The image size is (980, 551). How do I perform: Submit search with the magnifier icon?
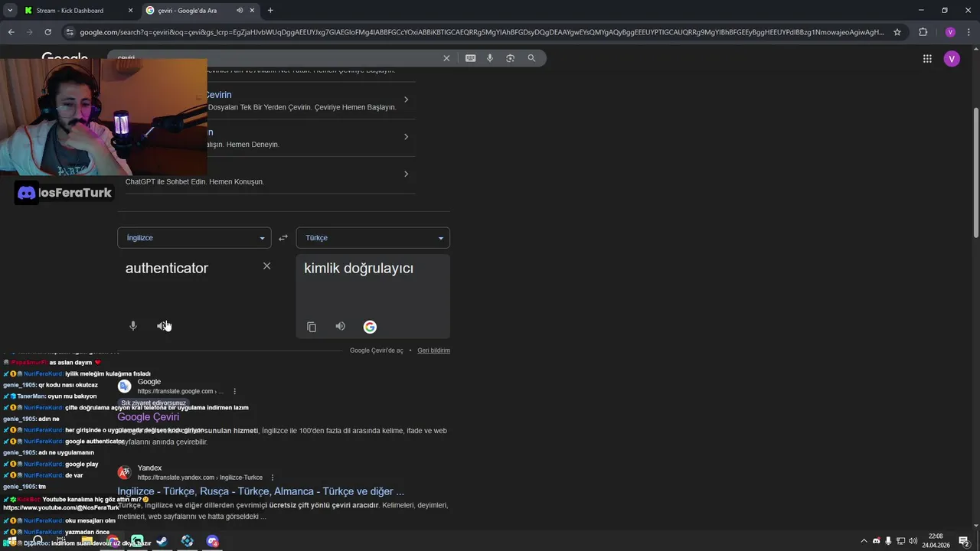(x=531, y=58)
